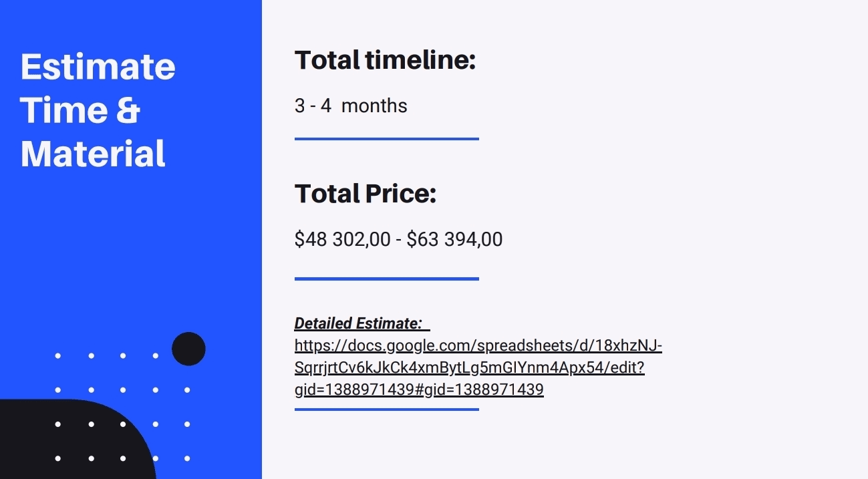The height and width of the screenshot is (479, 868).
Task: Click the word "months" in the timeline
Action: click(374, 106)
